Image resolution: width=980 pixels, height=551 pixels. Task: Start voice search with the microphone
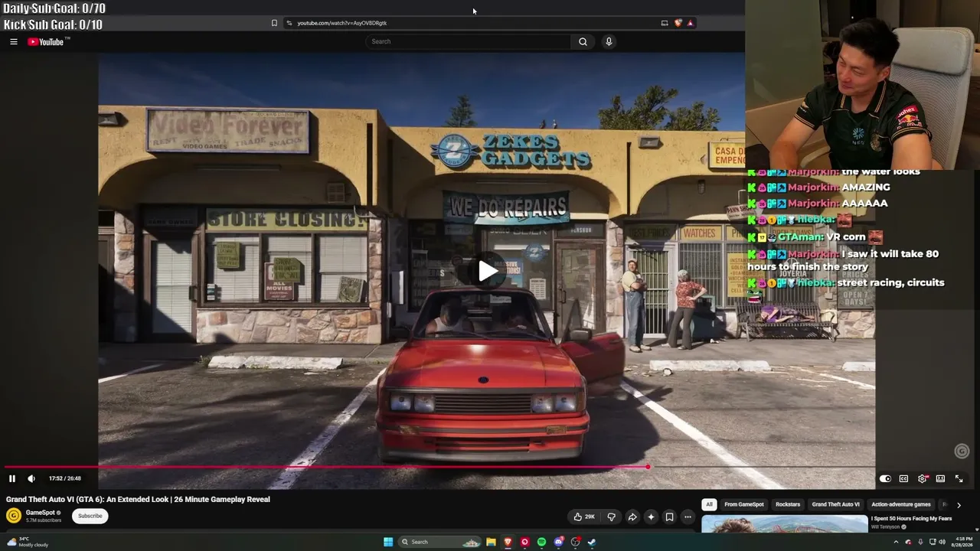pos(609,42)
